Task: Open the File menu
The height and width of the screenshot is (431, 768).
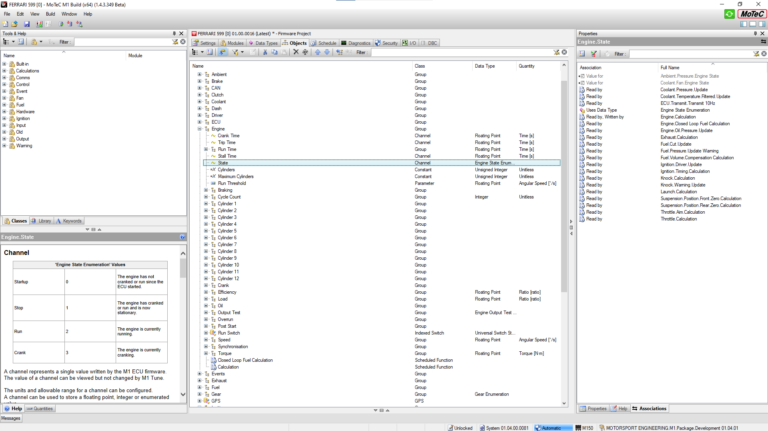Action: coord(7,14)
